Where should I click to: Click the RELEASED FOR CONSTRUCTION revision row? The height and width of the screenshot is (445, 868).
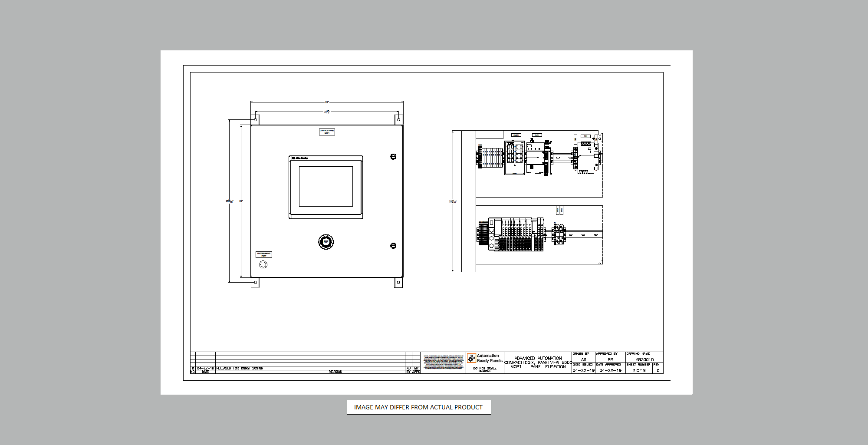240,368
